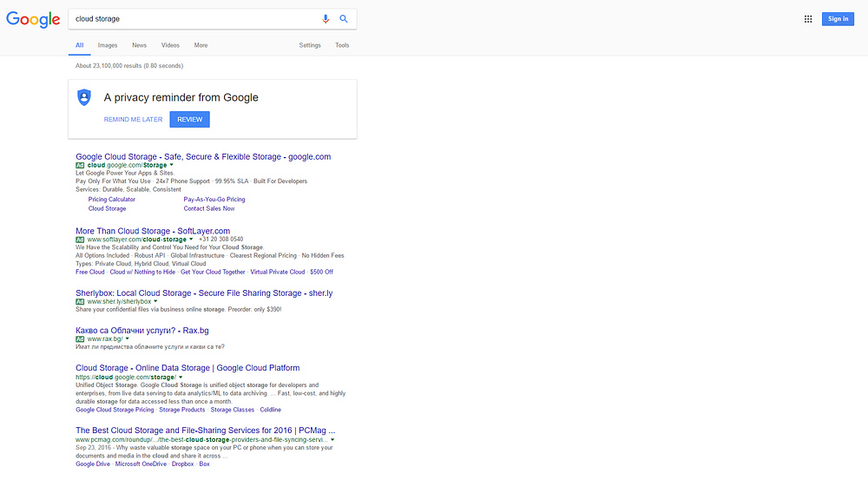Screen dimensions: 868x480
Task: Open Pricing Calculator sitelink
Action: pyautogui.click(x=112, y=200)
